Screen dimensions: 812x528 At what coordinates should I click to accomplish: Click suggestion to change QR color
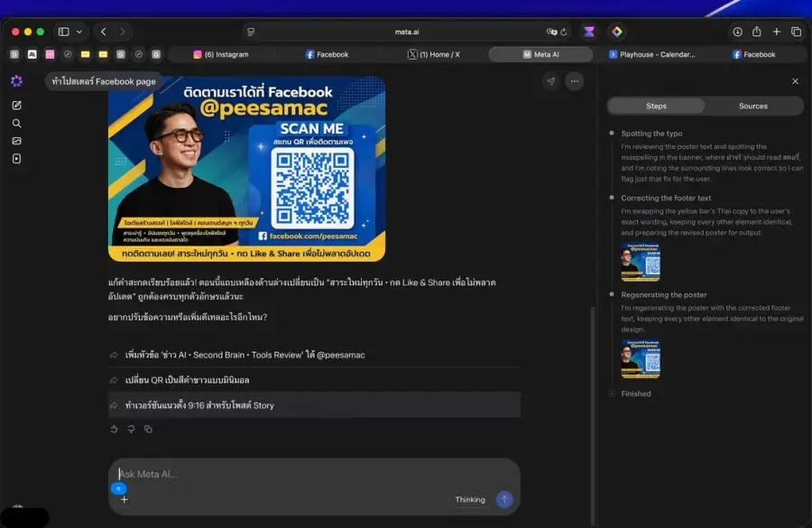click(x=314, y=380)
